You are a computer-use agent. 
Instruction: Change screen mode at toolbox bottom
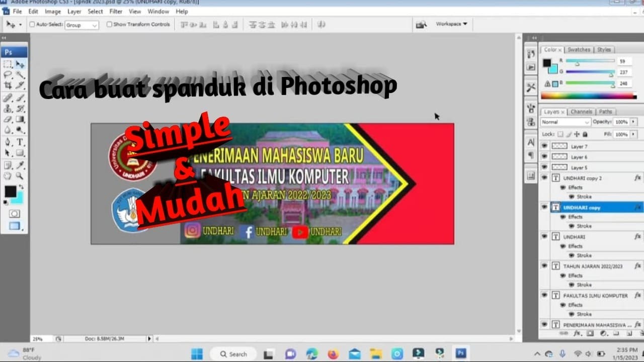coord(14,226)
